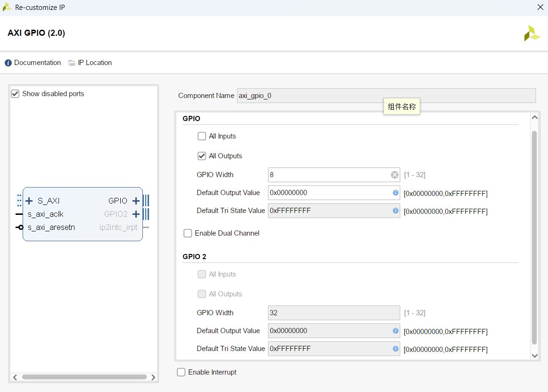Screen dimensions: 548x392
Task: Disable the All Outputs checkbox
Action: [202, 156]
